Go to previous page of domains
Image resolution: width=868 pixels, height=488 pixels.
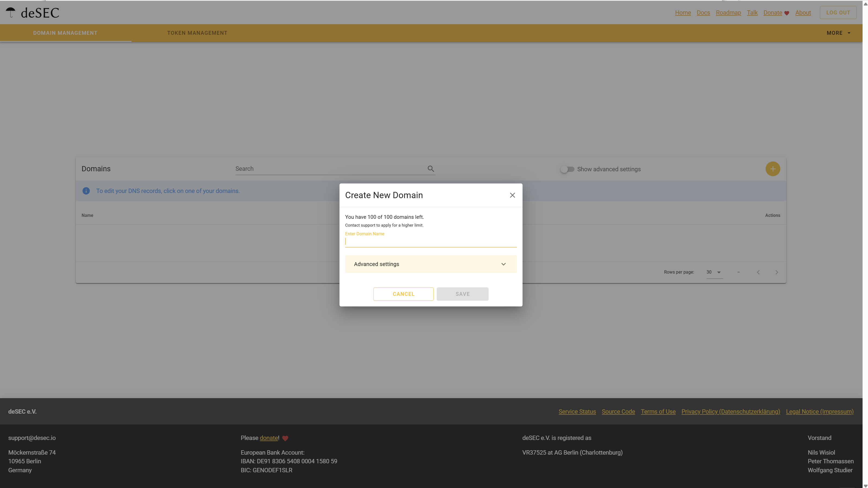[758, 272]
